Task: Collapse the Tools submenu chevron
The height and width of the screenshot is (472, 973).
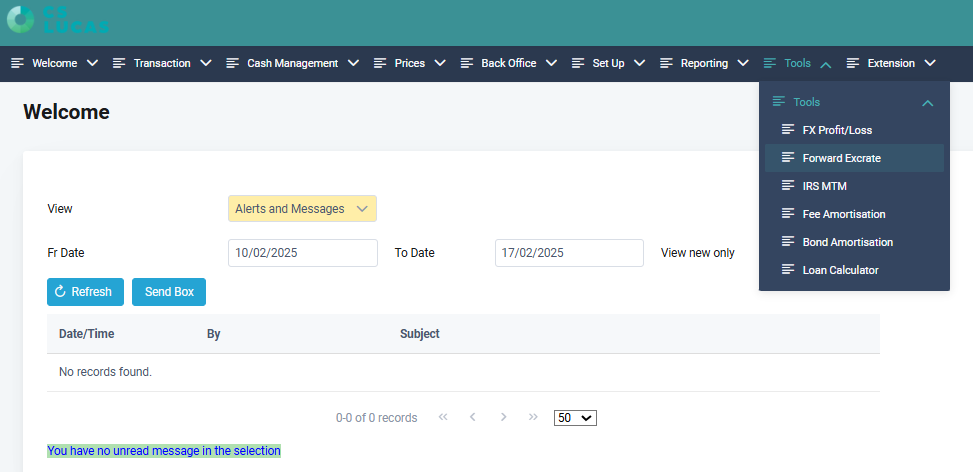Action: [x=927, y=102]
